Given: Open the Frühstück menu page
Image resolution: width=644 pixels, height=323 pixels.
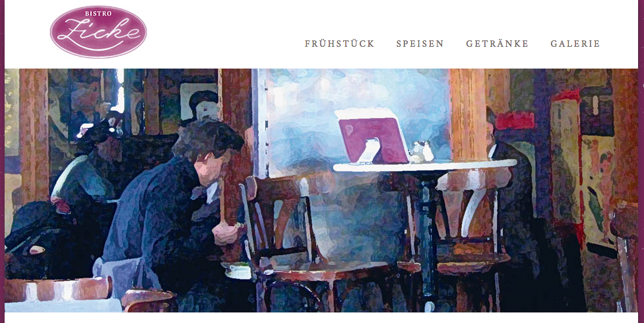Looking at the screenshot, I should click(x=340, y=44).
